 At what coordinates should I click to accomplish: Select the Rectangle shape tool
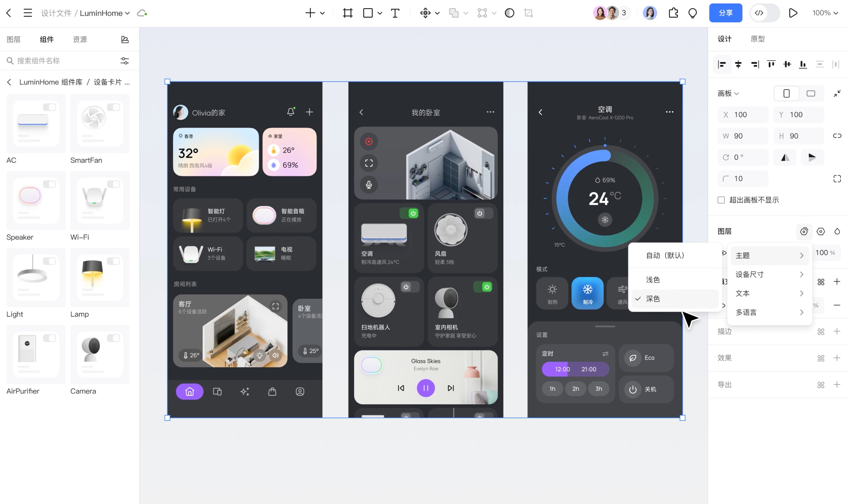point(368,13)
